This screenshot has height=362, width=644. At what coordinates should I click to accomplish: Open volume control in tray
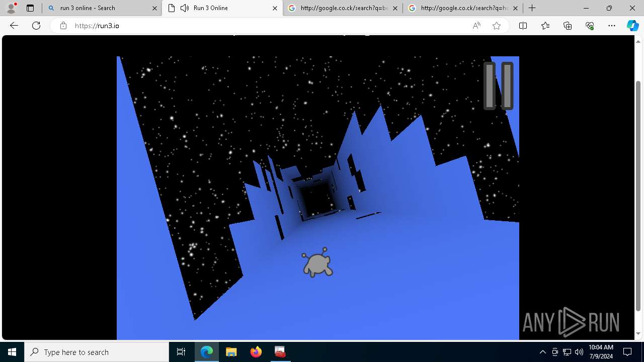579,352
